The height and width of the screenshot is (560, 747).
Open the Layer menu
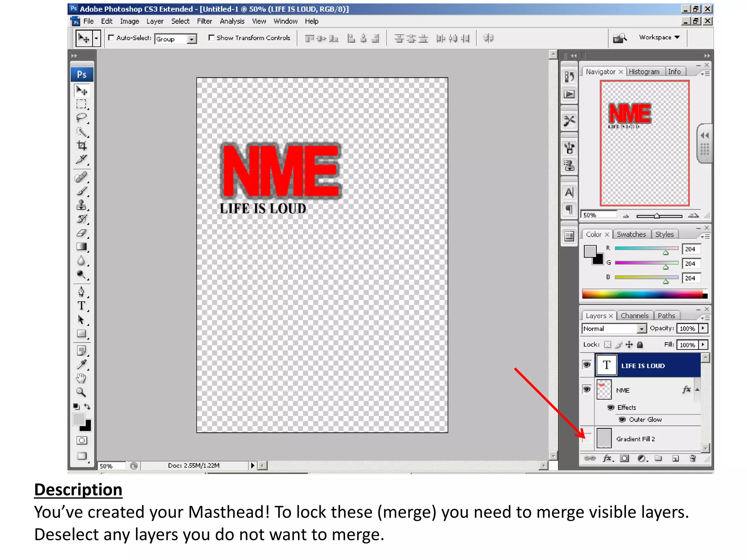155,21
